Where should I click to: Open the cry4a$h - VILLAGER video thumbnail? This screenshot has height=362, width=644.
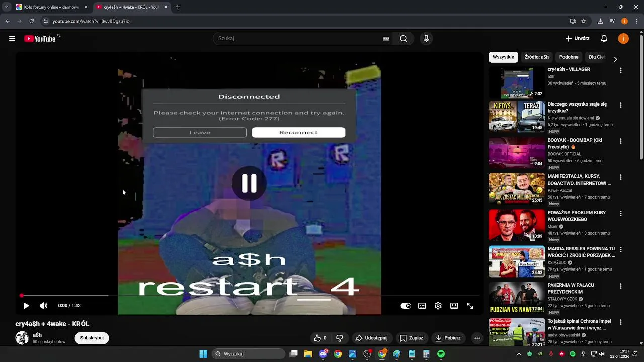[x=517, y=82]
